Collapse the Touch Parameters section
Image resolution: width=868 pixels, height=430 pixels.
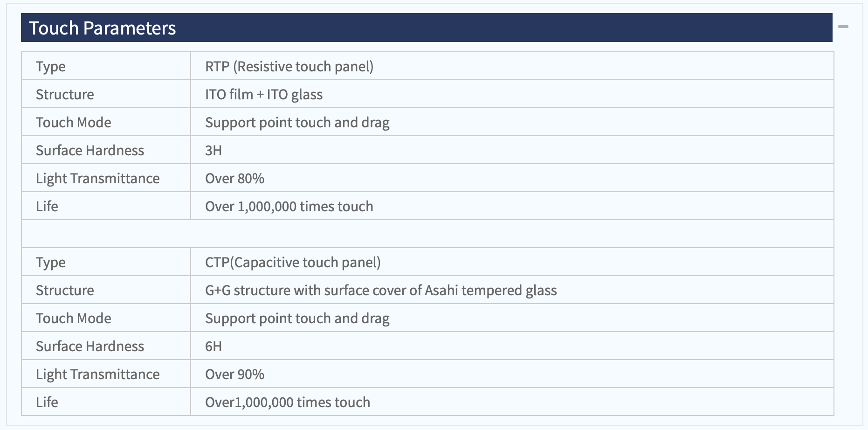(x=843, y=27)
